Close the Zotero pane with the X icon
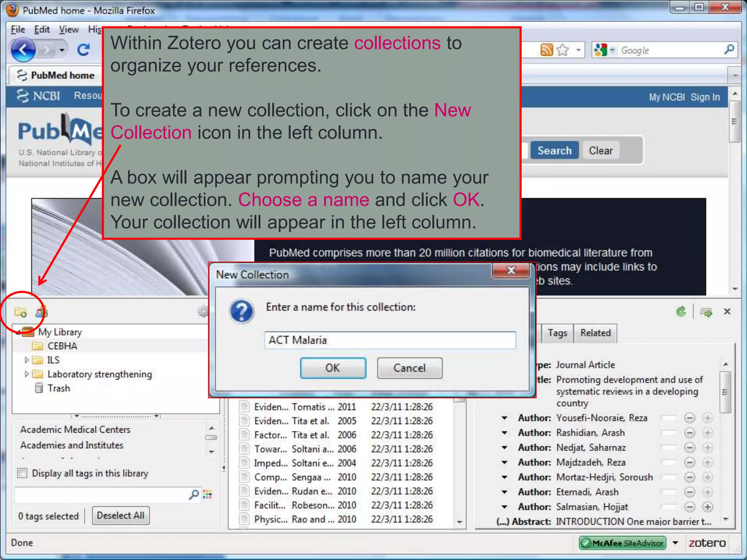The width and height of the screenshot is (747, 560). pyautogui.click(x=727, y=311)
